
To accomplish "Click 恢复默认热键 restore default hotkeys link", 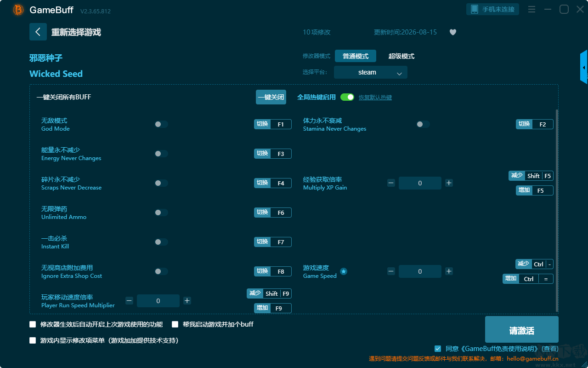I will [x=375, y=98].
